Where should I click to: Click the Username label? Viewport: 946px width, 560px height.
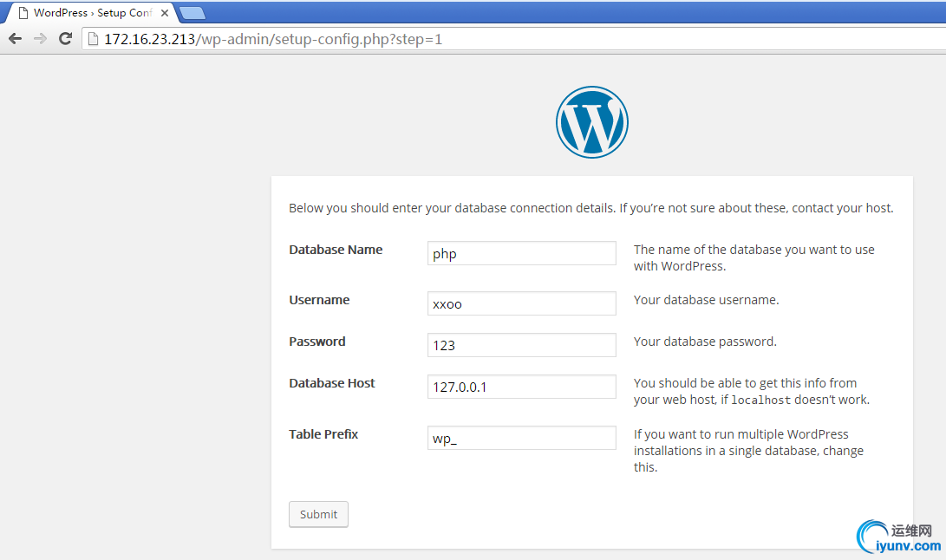click(319, 300)
